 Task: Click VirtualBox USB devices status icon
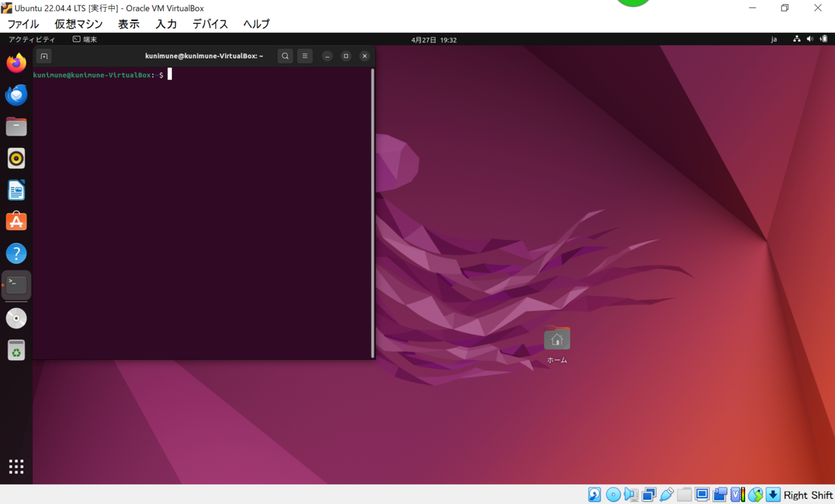click(x=667, y=494)
